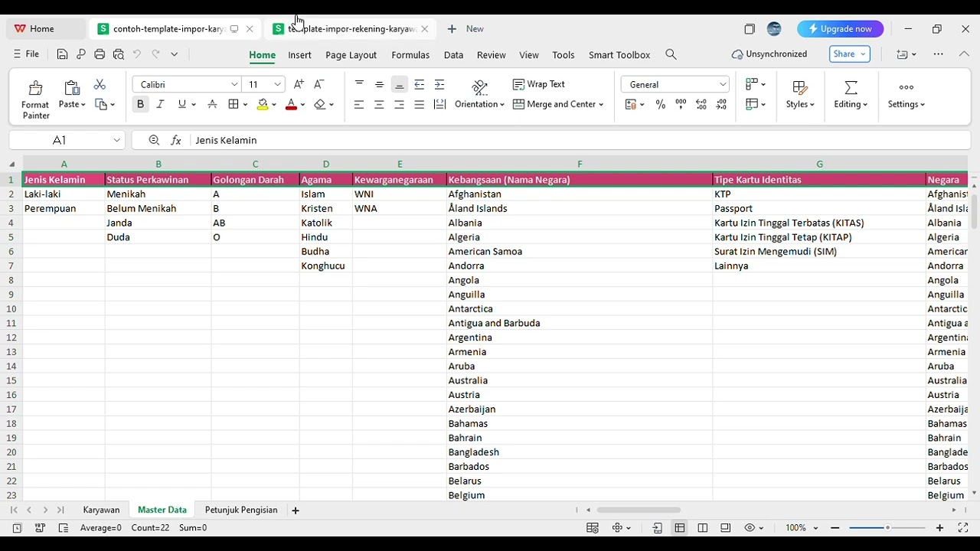This screenshot has width=980, height=551.
Task: Apply red font color
Action: [x=291, y=104]
